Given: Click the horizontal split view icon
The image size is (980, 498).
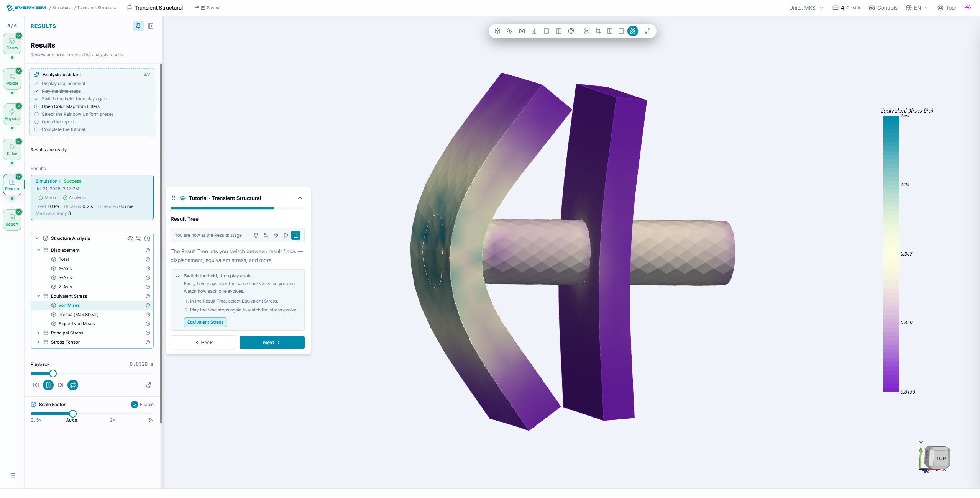Looking at the screenshot, I should click(621, 31).
